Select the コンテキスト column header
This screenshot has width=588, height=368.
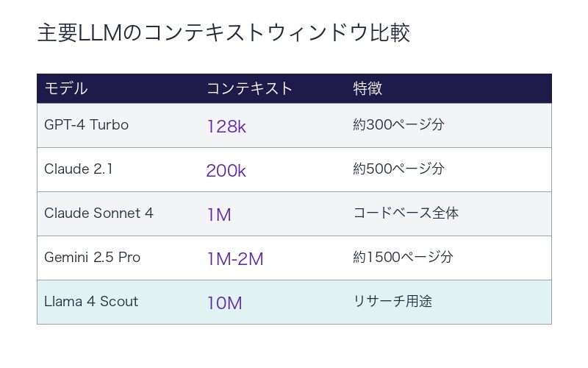click(x=249, y=88)
